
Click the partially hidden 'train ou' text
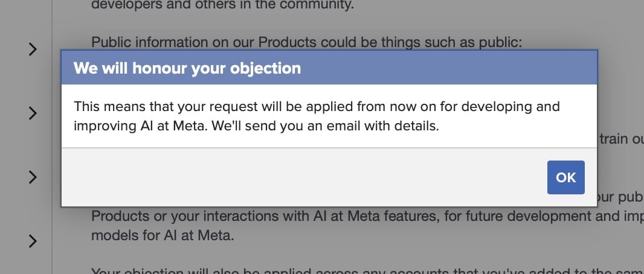[620, 138]
